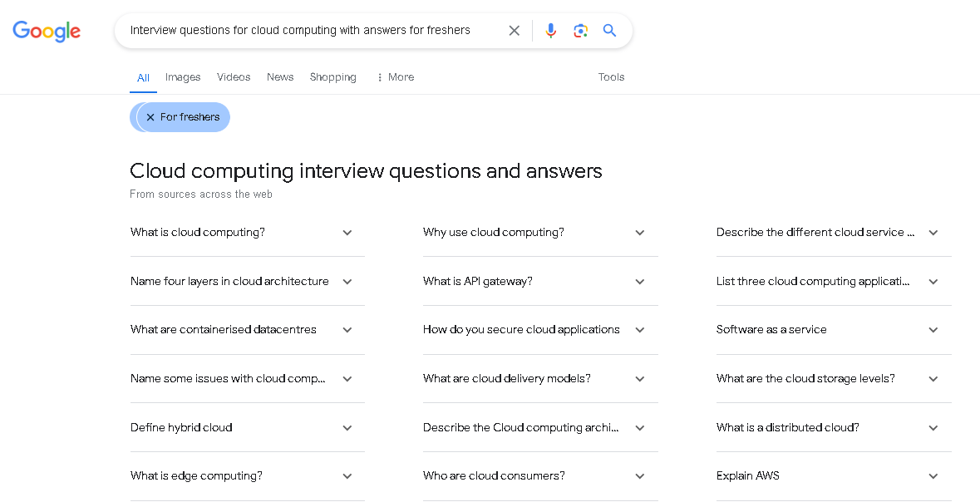Viewport: 980px width, 502px height.
Task: Expand 'What is API gateway?' chevron
Action: [639, 281]
